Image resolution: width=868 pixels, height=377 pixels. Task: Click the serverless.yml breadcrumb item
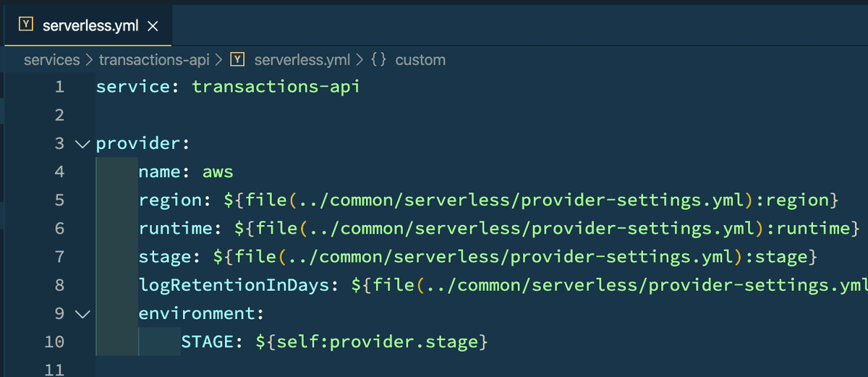(x=302, y=60)
